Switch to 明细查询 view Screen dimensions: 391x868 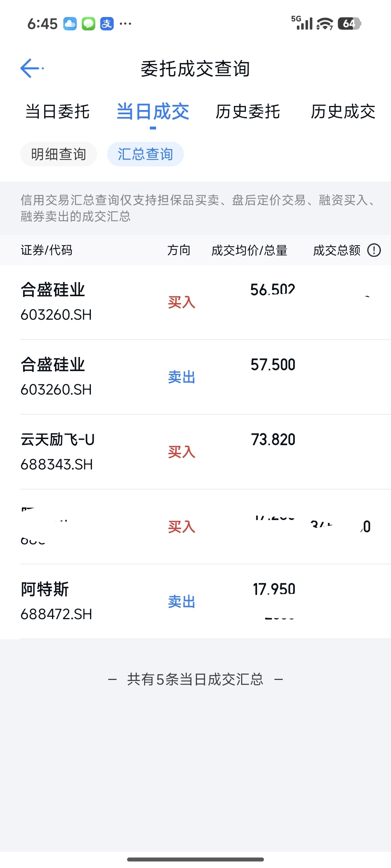(59, 154)
